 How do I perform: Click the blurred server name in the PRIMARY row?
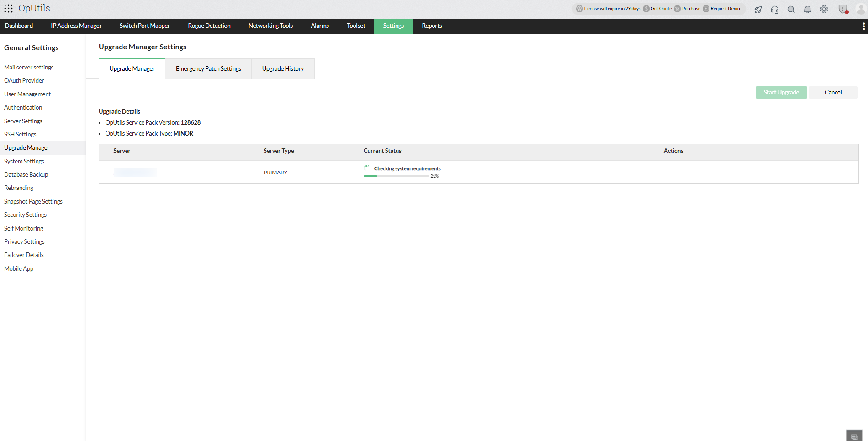click(135, 173)
